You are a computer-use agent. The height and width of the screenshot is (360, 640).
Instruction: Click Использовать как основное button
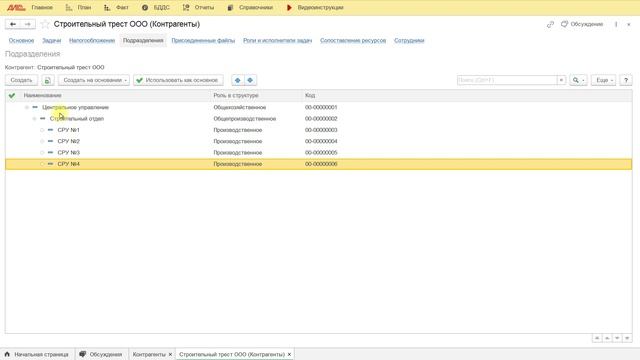(x=178, y=80)
